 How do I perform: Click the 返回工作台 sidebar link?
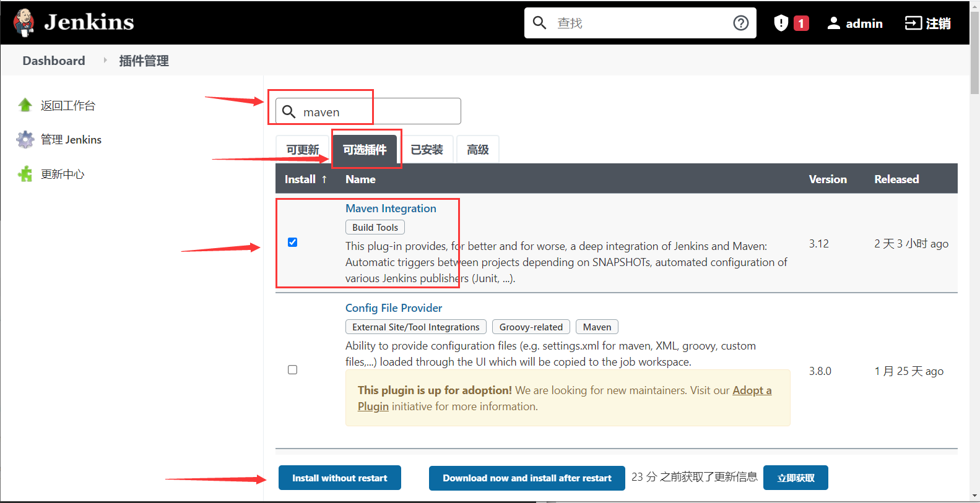point(68,106)
